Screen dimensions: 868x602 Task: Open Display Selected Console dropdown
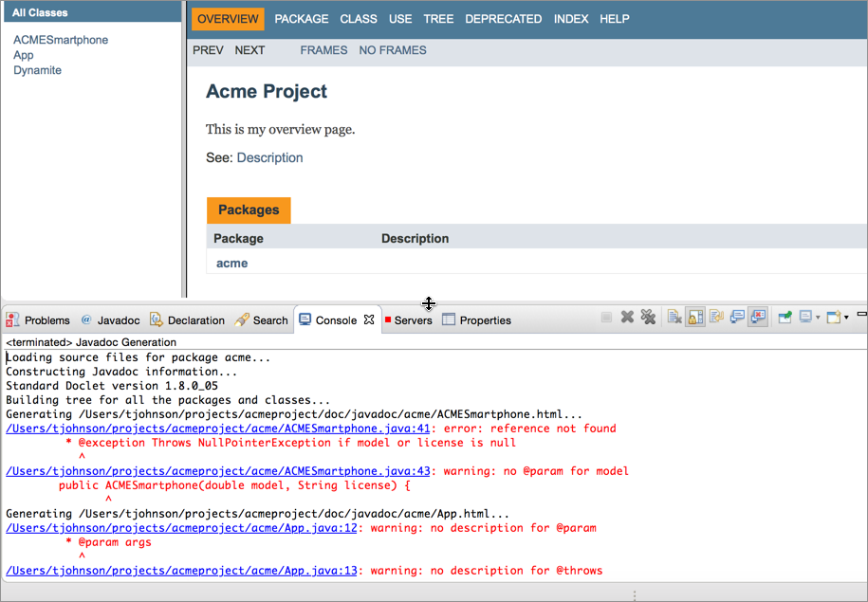818,318
